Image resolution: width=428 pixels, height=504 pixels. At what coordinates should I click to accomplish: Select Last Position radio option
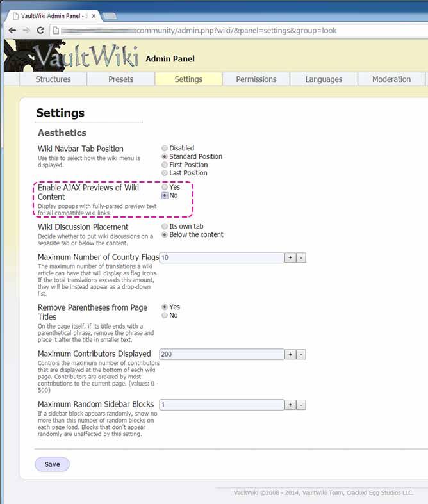[165, 174]
